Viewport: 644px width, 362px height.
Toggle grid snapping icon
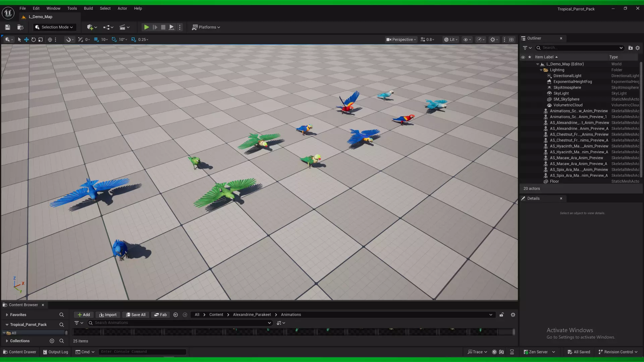point(96,40)
